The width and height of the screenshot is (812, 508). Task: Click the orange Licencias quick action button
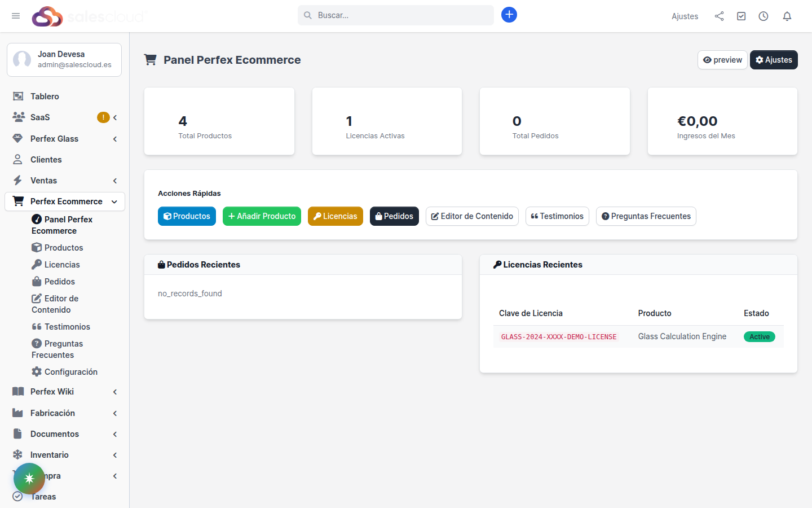[335, 216]
